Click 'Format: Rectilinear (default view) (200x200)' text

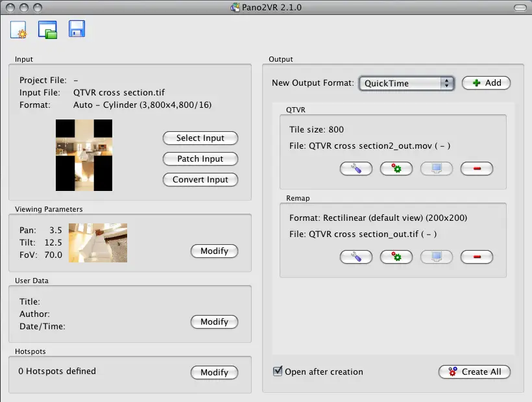point(378,218)
